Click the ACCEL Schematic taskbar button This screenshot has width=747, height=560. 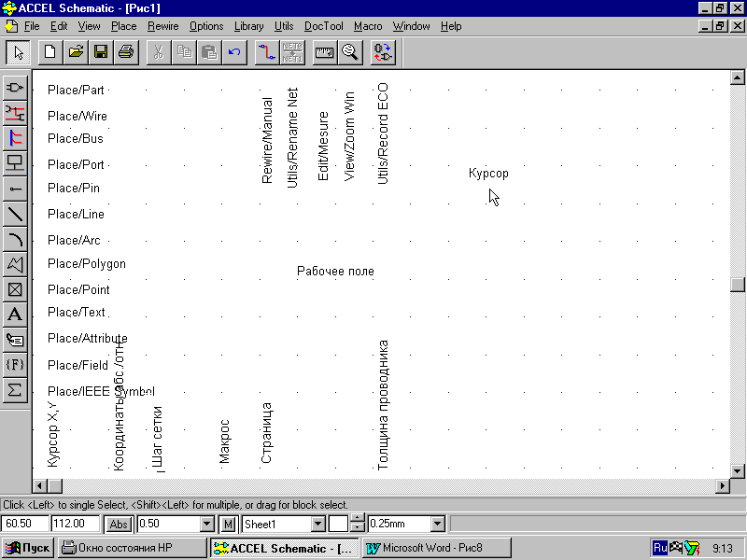(x=285, y=548)
